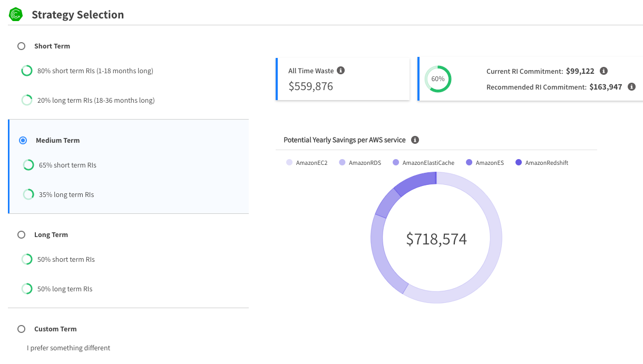Image resolution: width=643 pixels, height=364 pixels.
Task: Click the $718,574 donut chart center
Action: (x=436, y=239)
